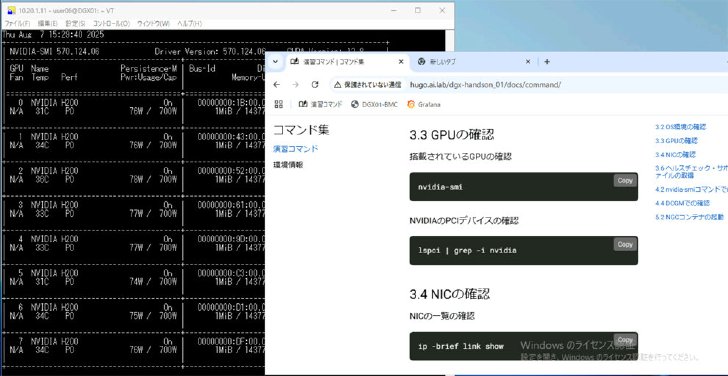Open the ヘルプ(H) menu in Tera Term
Screen dimensions: 728x376
click(x=189, y=23)
